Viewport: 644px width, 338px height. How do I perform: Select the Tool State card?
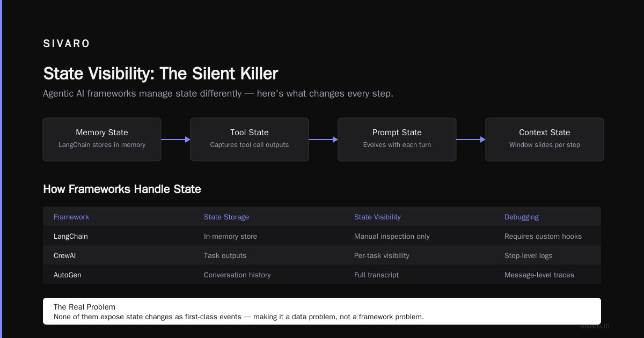click(250, 139)
